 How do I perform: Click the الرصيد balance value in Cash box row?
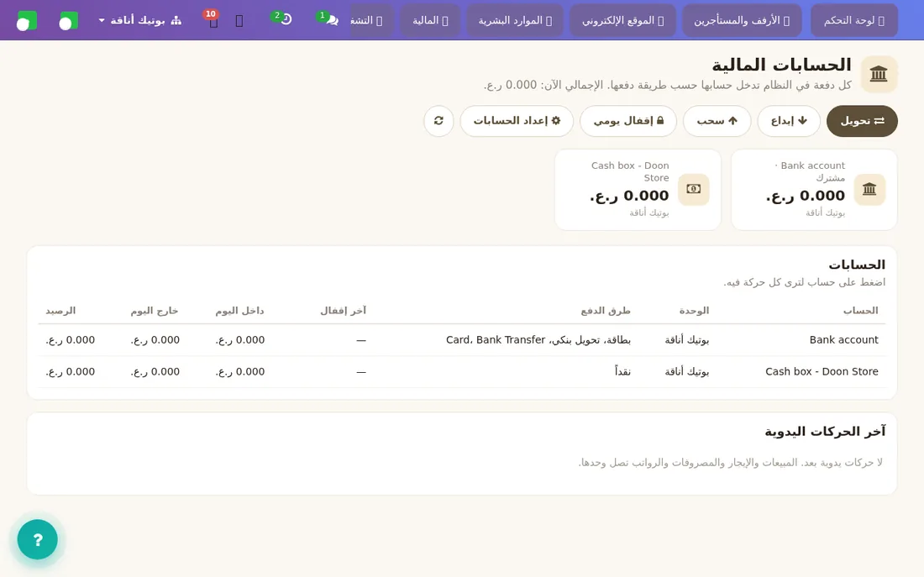pyautogui.click(x=70, y=372)
